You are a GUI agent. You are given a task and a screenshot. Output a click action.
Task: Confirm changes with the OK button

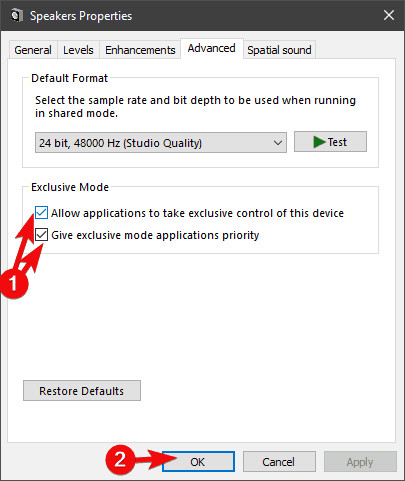tap(198, 462)
